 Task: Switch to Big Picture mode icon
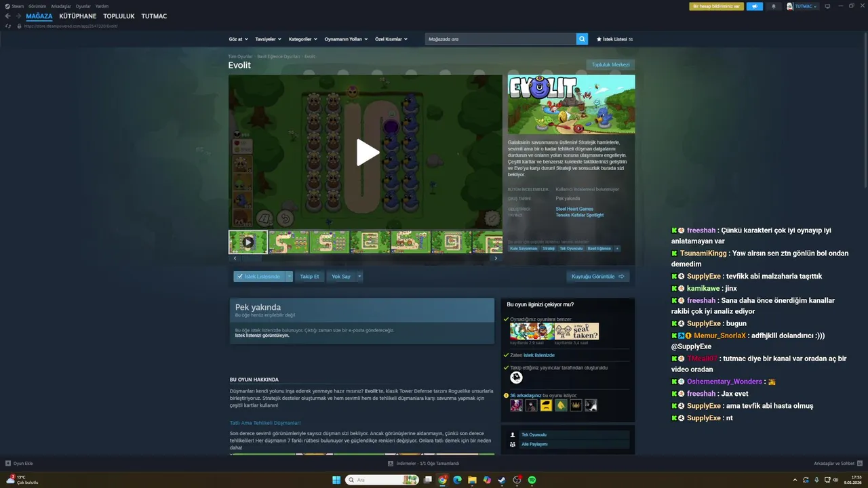(827, 6)
